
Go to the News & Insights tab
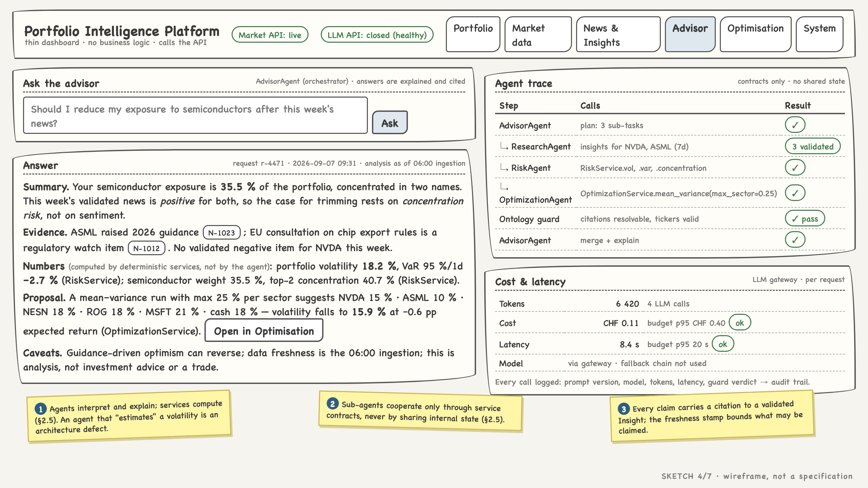[618, 34]
